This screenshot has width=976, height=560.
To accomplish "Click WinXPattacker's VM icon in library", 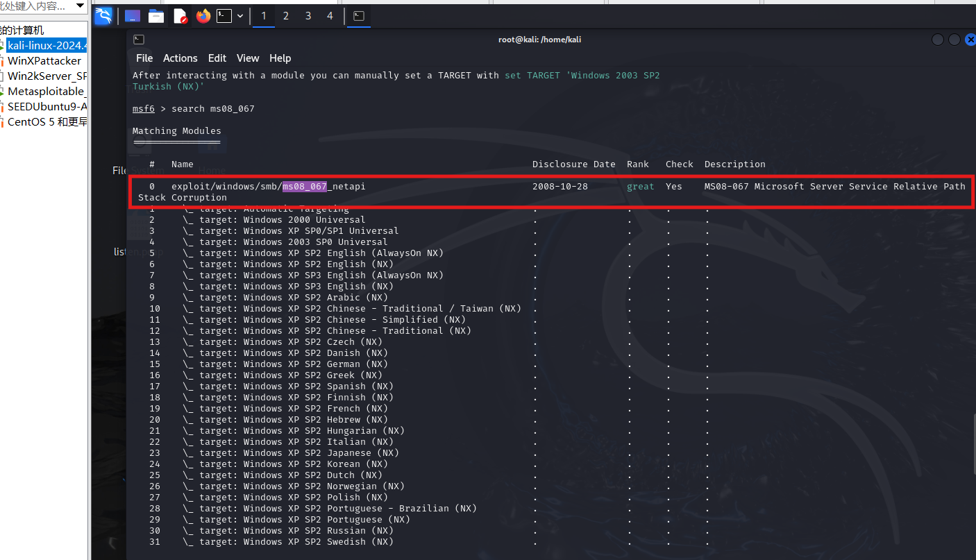I will [x=2, y=61].
